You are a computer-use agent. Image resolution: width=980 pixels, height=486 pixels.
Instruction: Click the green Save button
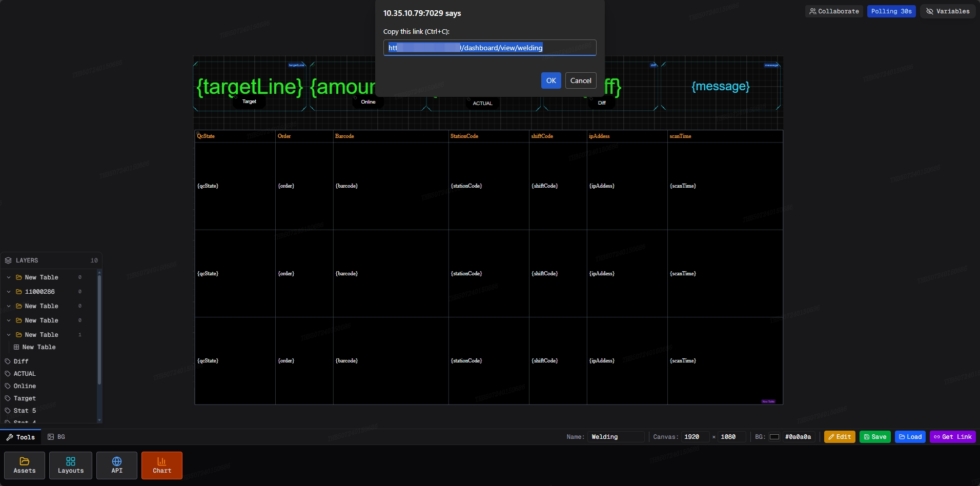[x=875, y=437]
